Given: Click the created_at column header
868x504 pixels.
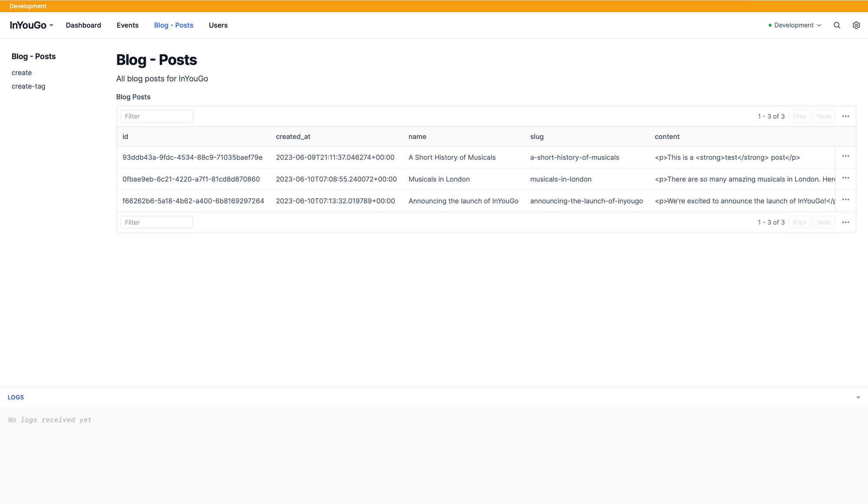Looking at the screenshot, I should [x=293, y=137].
